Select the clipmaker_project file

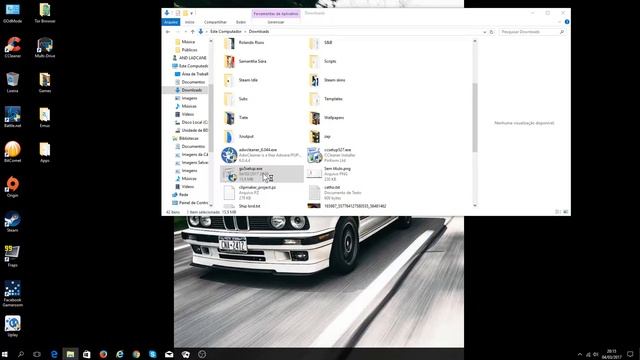257,193
